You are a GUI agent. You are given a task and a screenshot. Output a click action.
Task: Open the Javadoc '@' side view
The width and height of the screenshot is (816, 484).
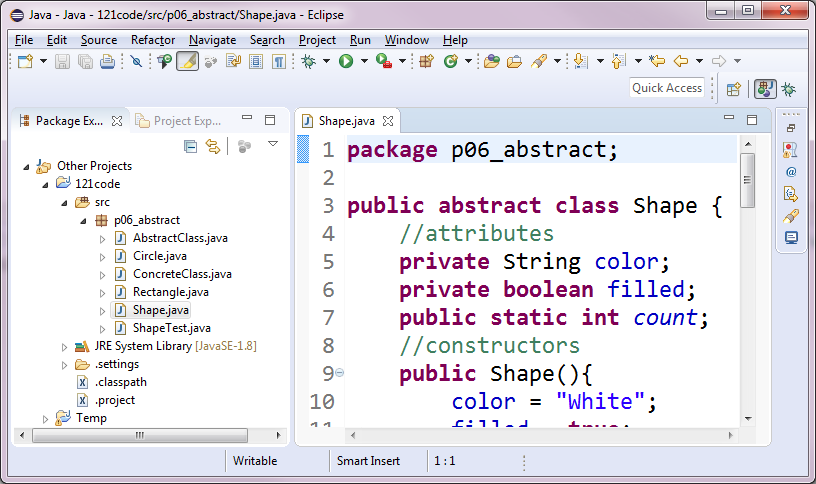[x=791, y=172]
